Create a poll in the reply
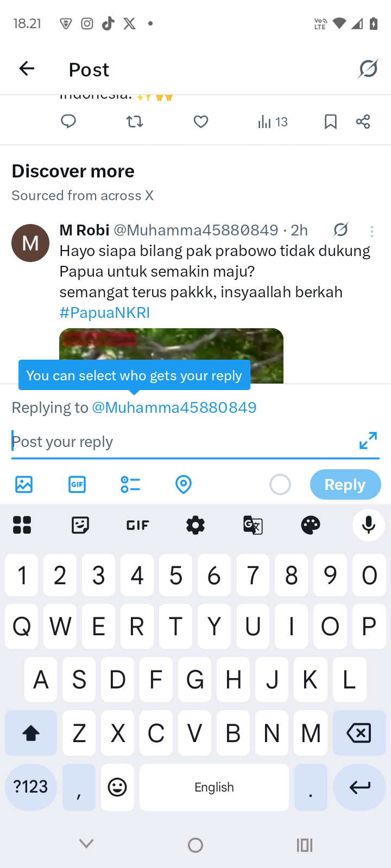Viewport: 391px width, 868px height. coord(130,484)
